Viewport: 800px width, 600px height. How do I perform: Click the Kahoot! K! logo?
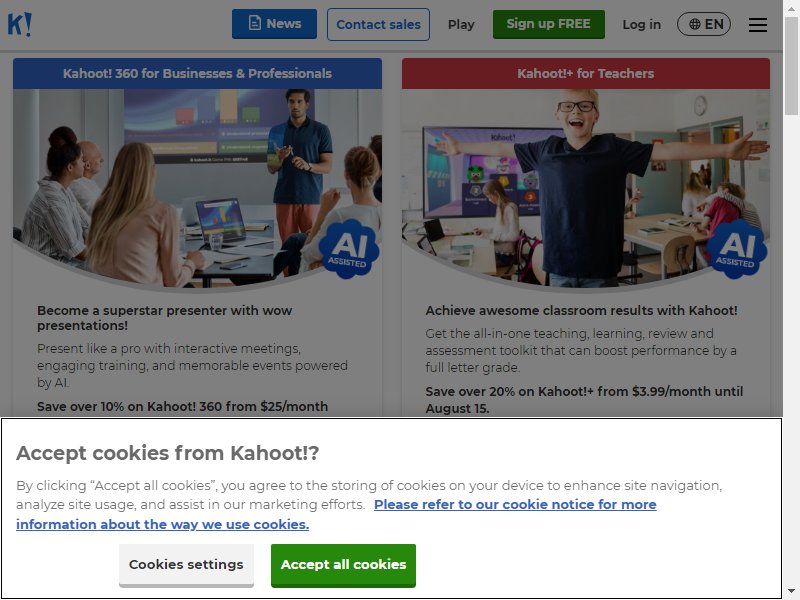click(x=19, y=24)
